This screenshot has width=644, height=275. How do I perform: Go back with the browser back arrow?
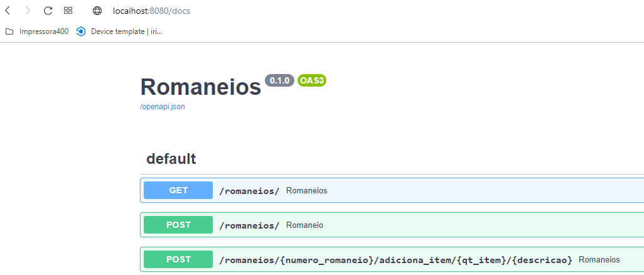point(8,11)
